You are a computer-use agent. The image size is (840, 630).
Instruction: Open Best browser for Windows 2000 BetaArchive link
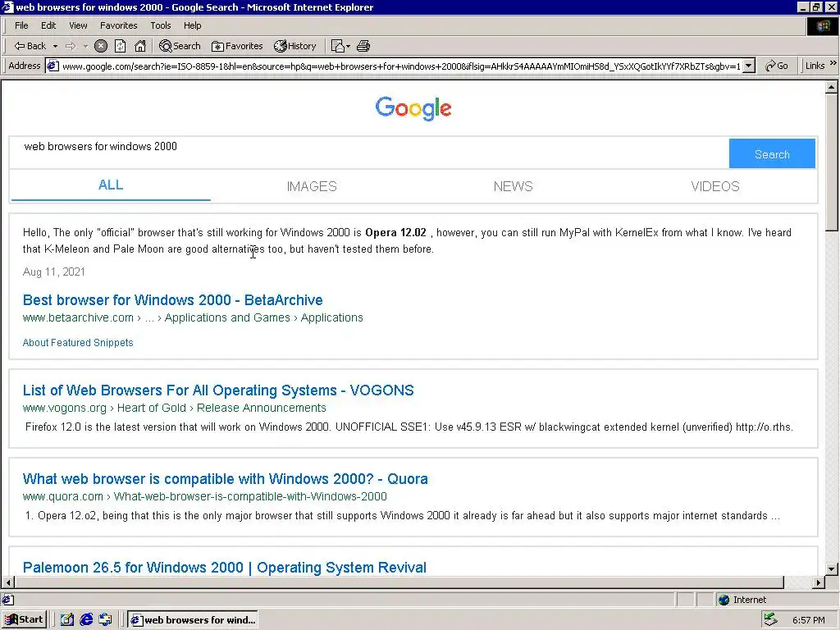pos(172,300)
